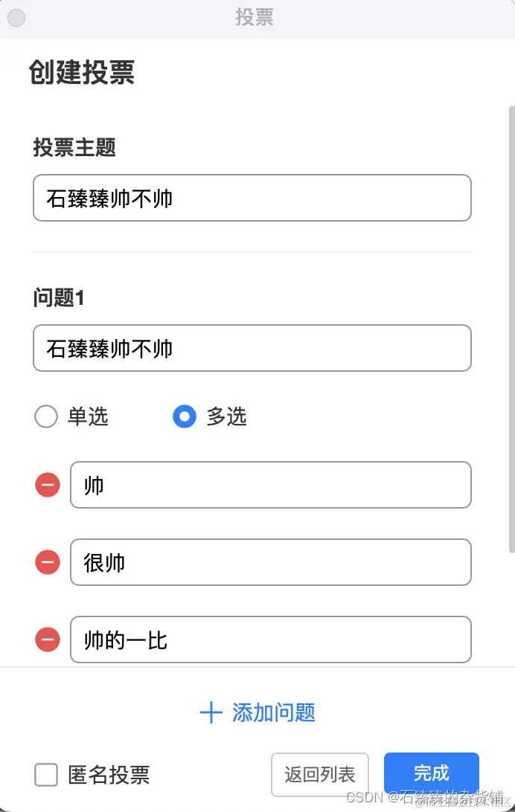Click the 投票主题 input field
The image size is (515, 812).
[x=252, y=198]
